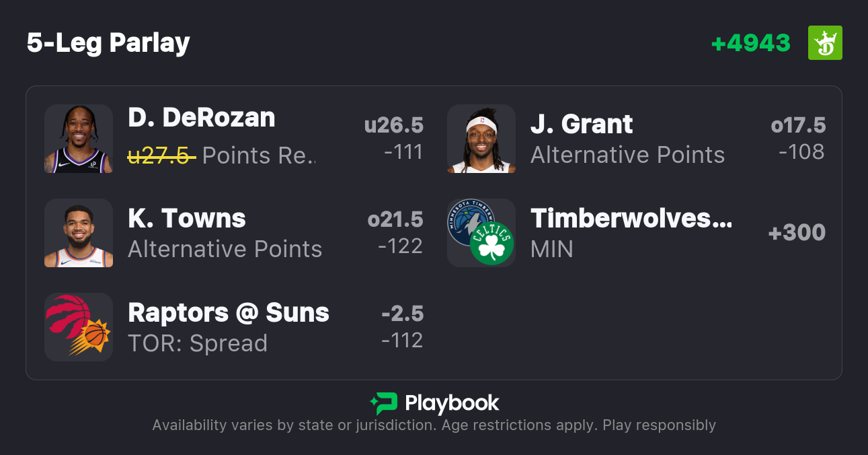Click the Playbook logo icon
The height and width of the screenshot is (455, 868).
coord(383,403)
